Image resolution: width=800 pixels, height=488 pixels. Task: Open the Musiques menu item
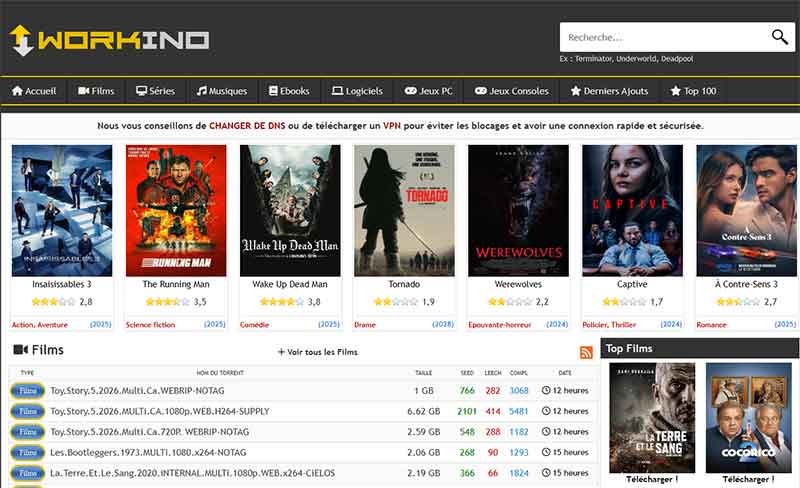222,91
